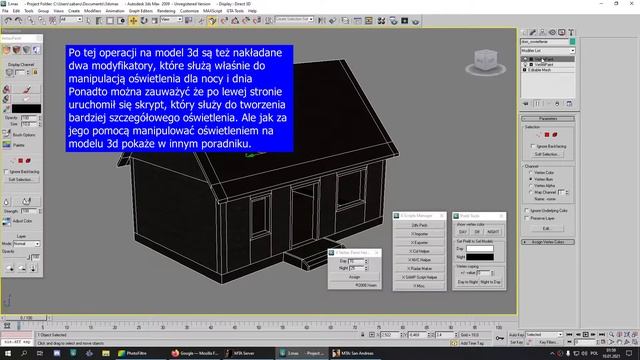The image size is (640, 360).
Task: Click the ViewCube in viewport
Action: (486, 62)
